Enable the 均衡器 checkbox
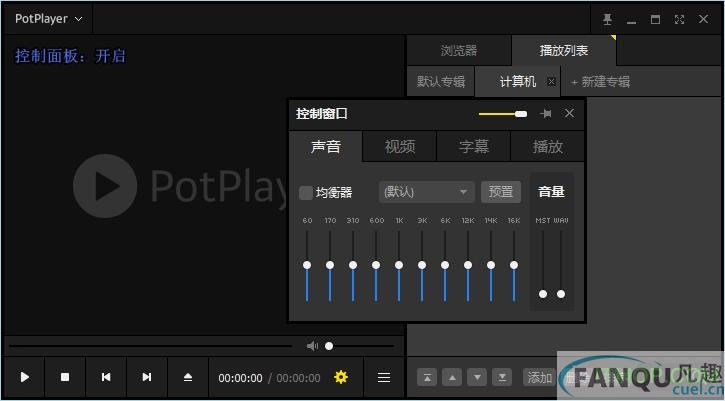 coord(306,192)
